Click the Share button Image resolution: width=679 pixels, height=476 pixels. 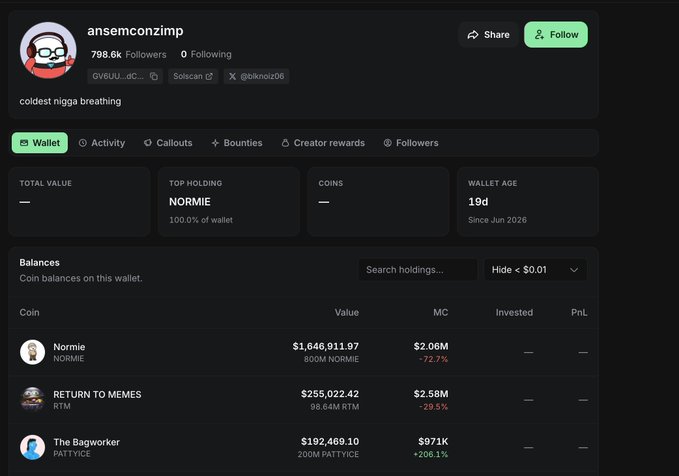(x=488, y=35)
